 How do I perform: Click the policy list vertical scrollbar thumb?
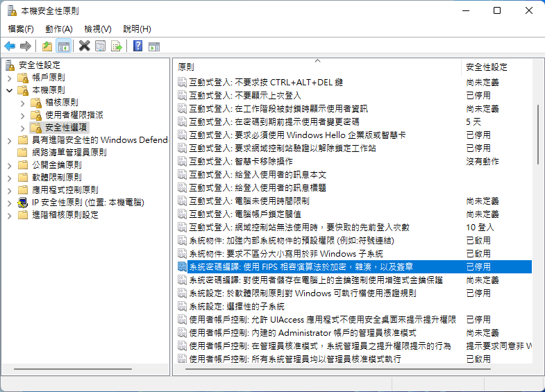pos(538,135)
